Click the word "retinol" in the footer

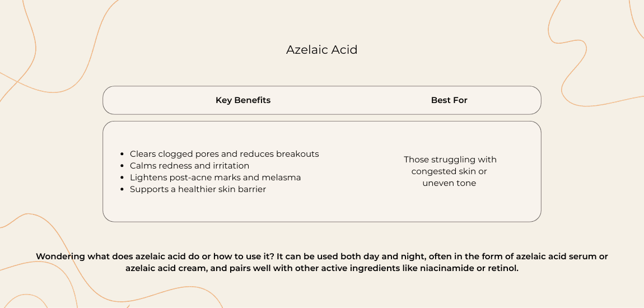[x=503, y=268]
